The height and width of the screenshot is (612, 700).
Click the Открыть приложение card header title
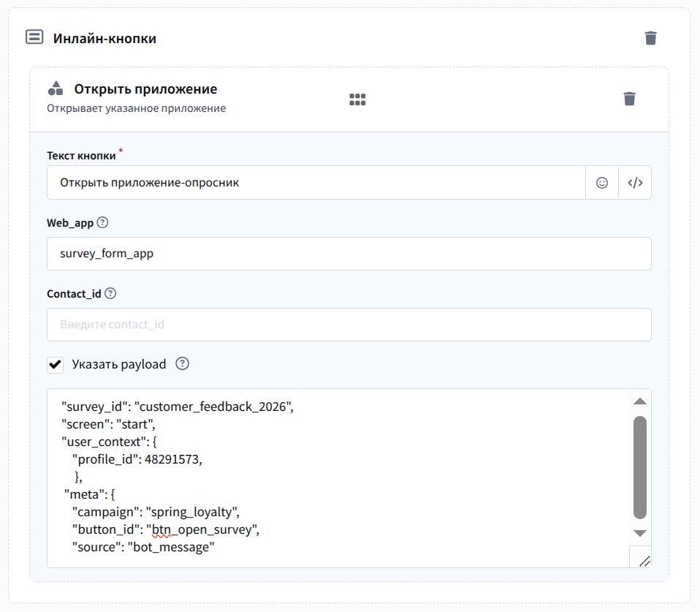click(x=145, y=89)
